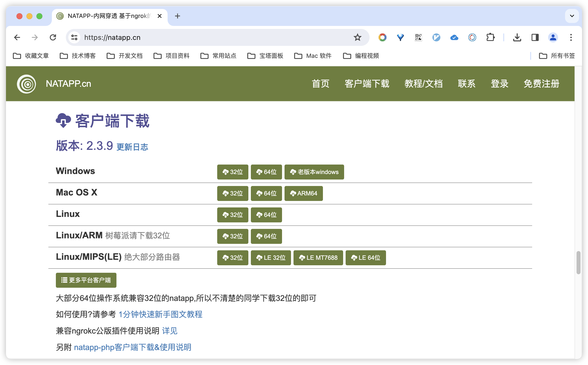Download Linux 64位 client
Image resolution: width=588 pixels, height=365 pixels.
266,215
